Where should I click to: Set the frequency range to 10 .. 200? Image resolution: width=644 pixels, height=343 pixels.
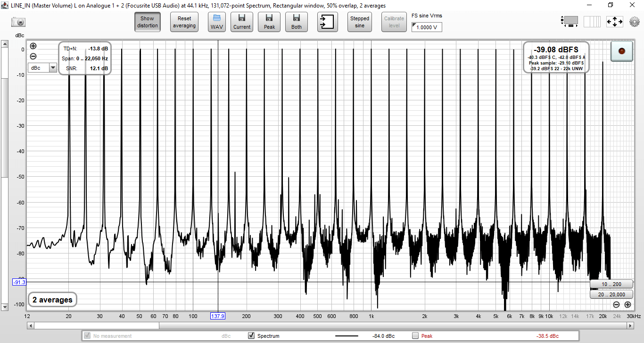[x=611, y=284]
